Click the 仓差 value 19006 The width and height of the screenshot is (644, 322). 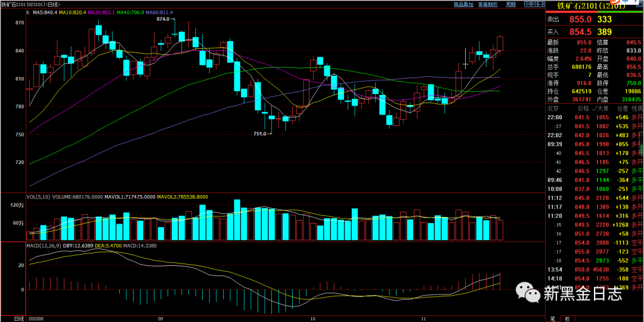[x=633, y=91]
